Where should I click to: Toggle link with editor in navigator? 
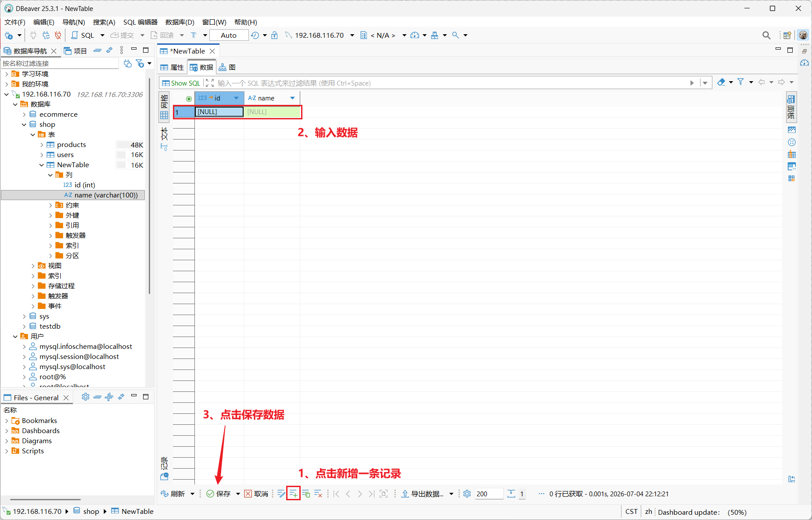coord(109,50)
